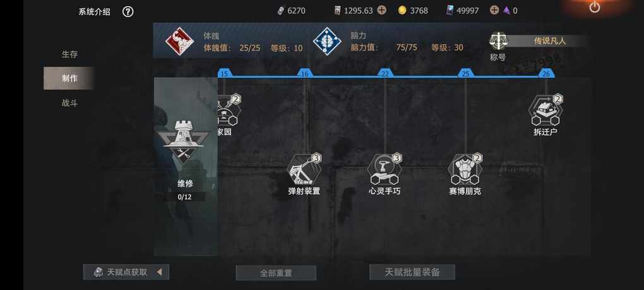Select the 维修 tower category card
The height and width of the screenshot is (290, 644).
point(185,166)
